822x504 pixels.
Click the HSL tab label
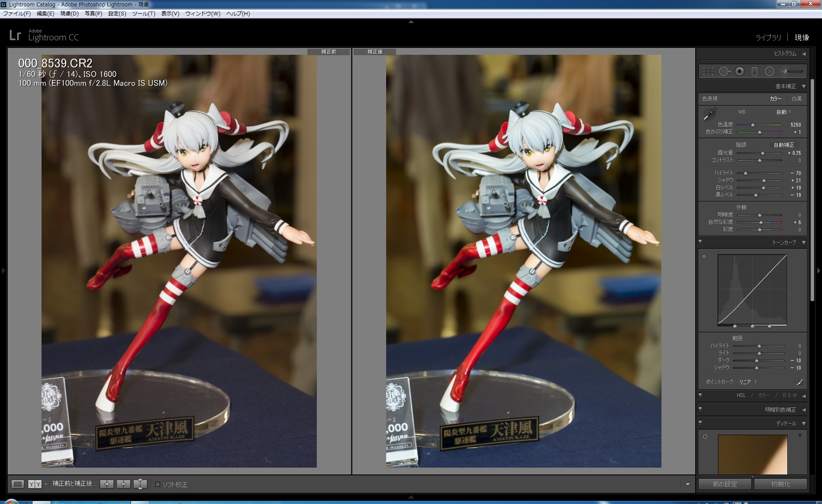(741, 395)
